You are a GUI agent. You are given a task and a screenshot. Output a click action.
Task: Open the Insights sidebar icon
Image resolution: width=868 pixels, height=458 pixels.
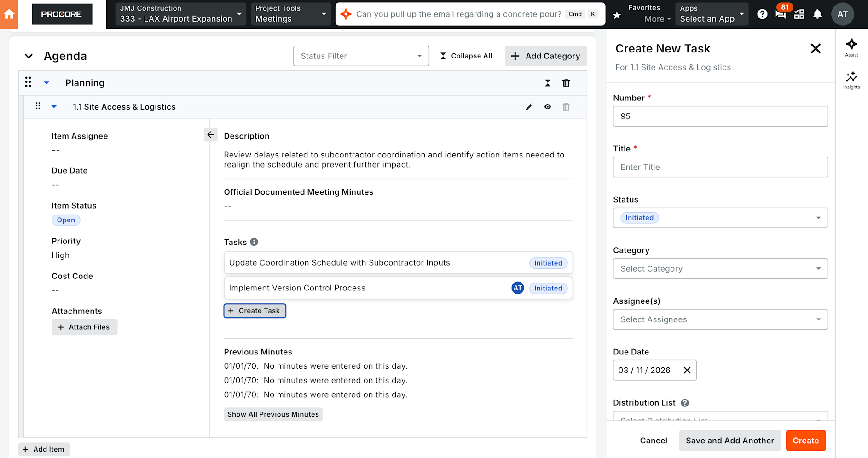point(851,80)
